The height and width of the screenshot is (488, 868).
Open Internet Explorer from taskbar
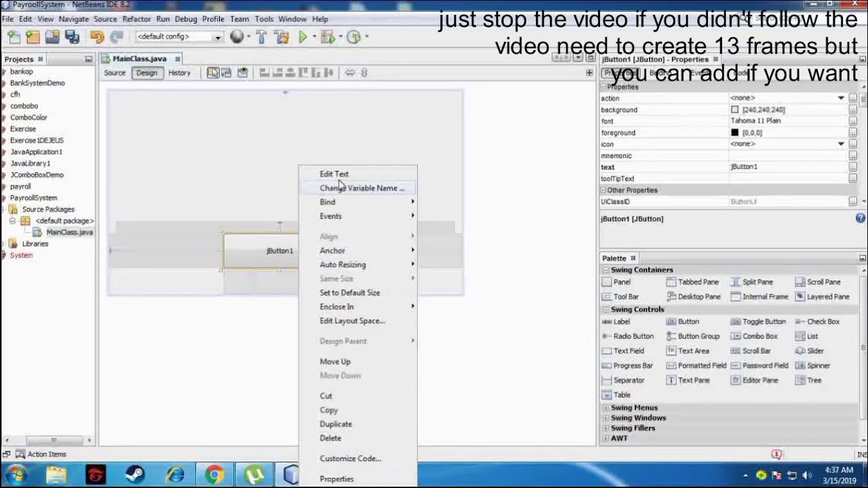point(175,474)
